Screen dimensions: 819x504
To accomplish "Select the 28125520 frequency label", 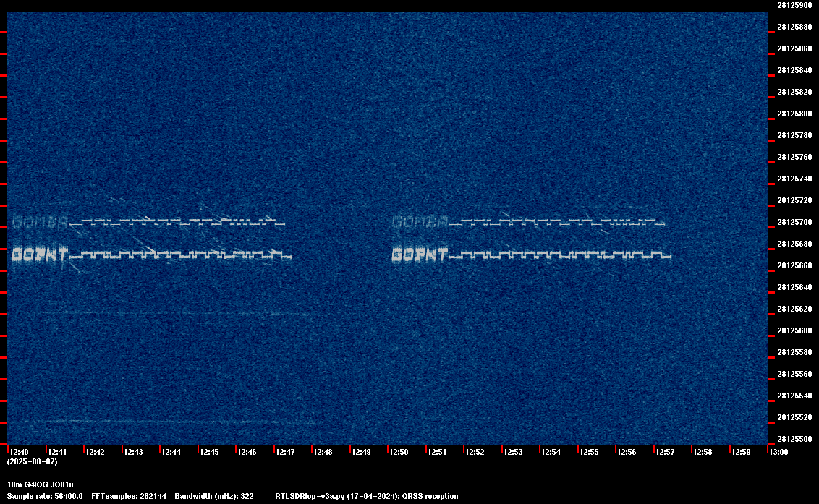I will [x=795, y=418].
